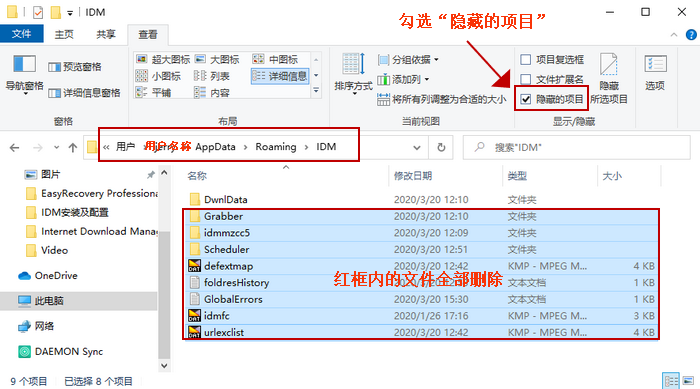Go up one folder level arrow
Viewport: 700px width, 389px height.
coord(73,147)
